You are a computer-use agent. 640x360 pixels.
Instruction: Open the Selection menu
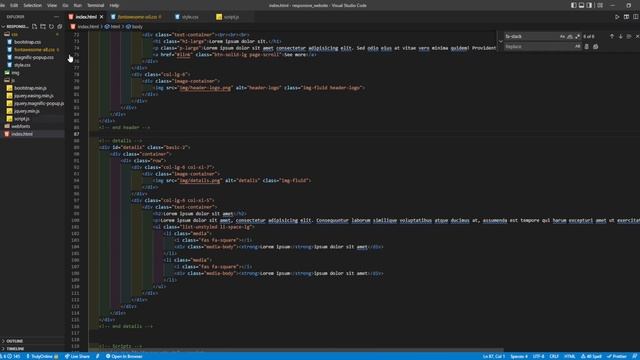pyautogui.click(x=32, y=5)
